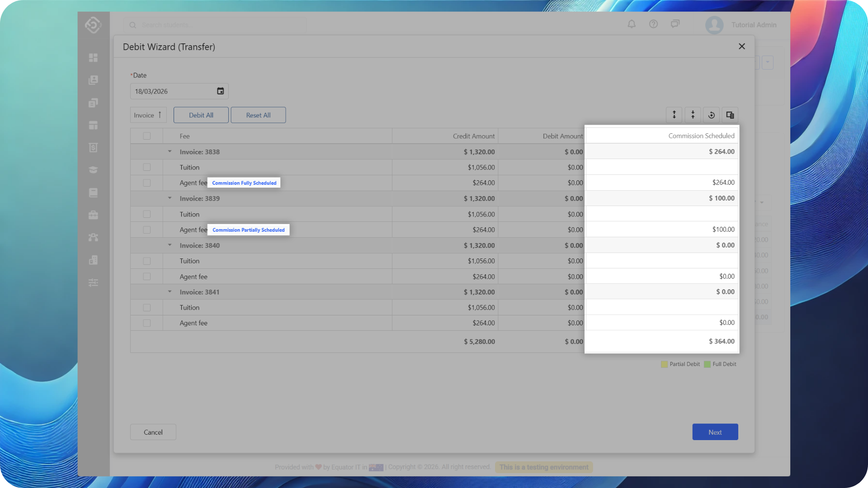Check the Agent fee row under Invoice 3841

(146, 323)
